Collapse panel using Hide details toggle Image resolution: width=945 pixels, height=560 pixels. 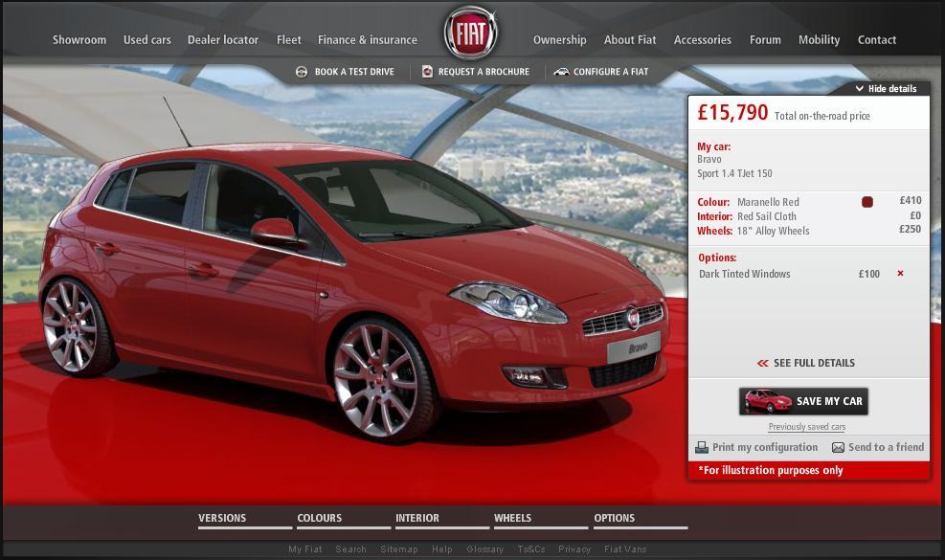886,89
